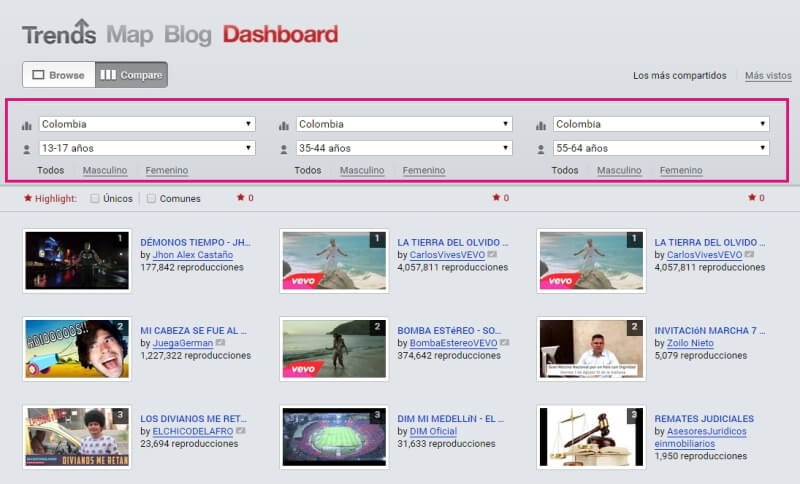
Task: Open the Map section
Action: [130, 35]
